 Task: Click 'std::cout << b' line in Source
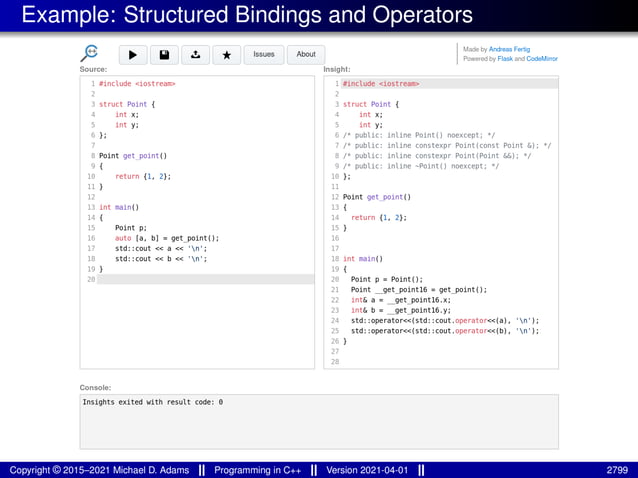(x=161, y=259)
